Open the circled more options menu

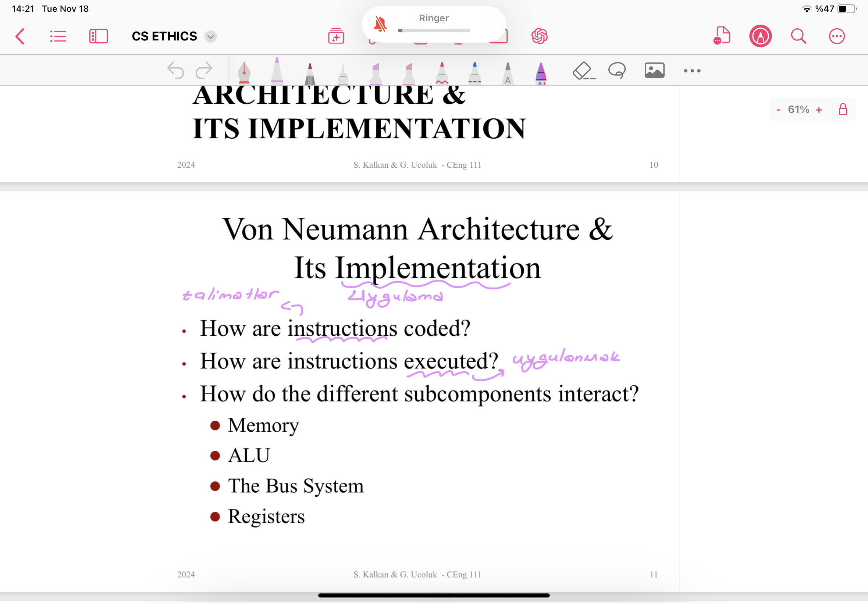837,36
